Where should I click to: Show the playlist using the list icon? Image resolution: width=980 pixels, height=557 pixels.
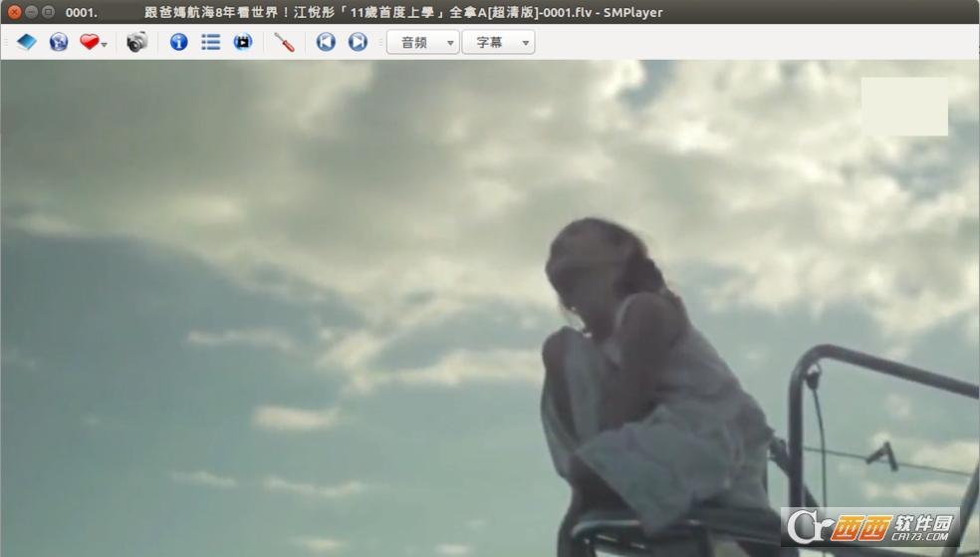click(x=210, y=42)
